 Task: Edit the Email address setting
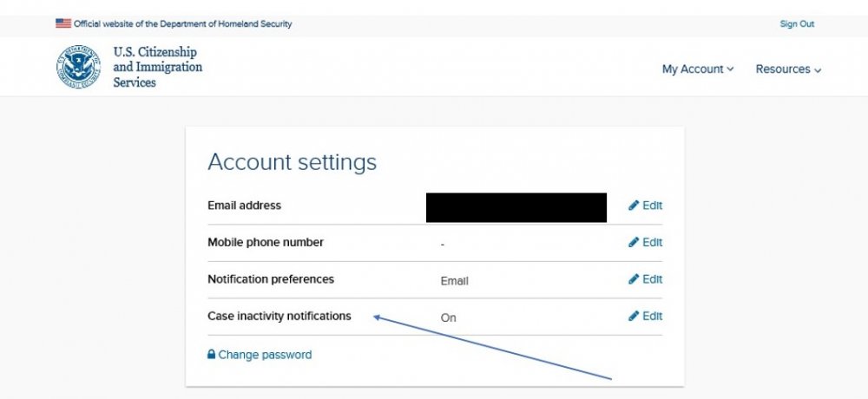645,206
